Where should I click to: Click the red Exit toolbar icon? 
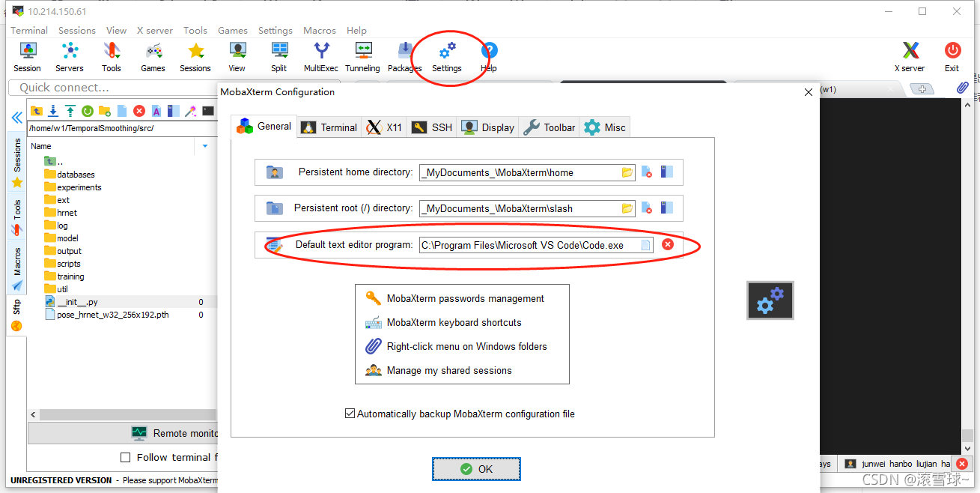coord(952,57)
